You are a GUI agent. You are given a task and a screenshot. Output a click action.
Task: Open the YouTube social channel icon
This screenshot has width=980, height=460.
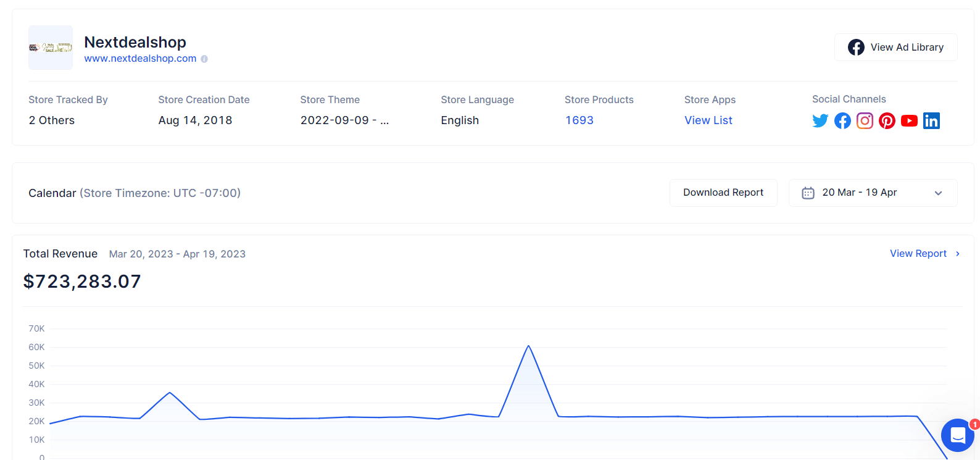click(x=909, y=121)
